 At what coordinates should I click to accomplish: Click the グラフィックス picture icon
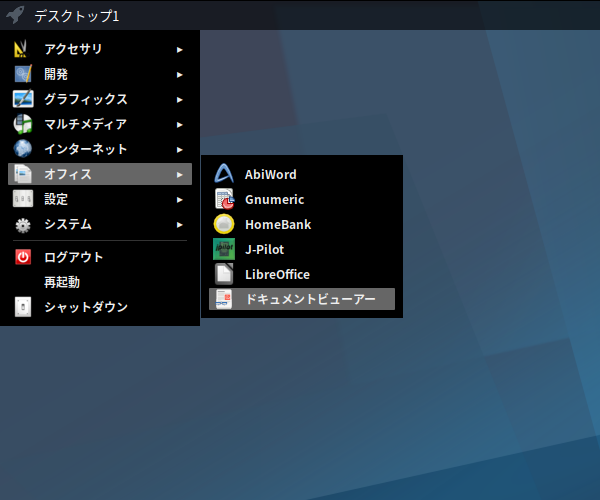[x=23, y=99]
